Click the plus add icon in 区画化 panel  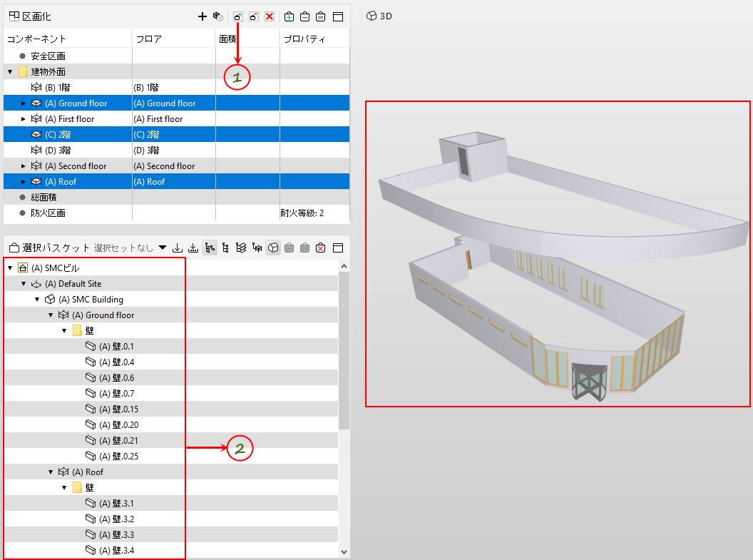pyautogui.click(x=203, y=17)
